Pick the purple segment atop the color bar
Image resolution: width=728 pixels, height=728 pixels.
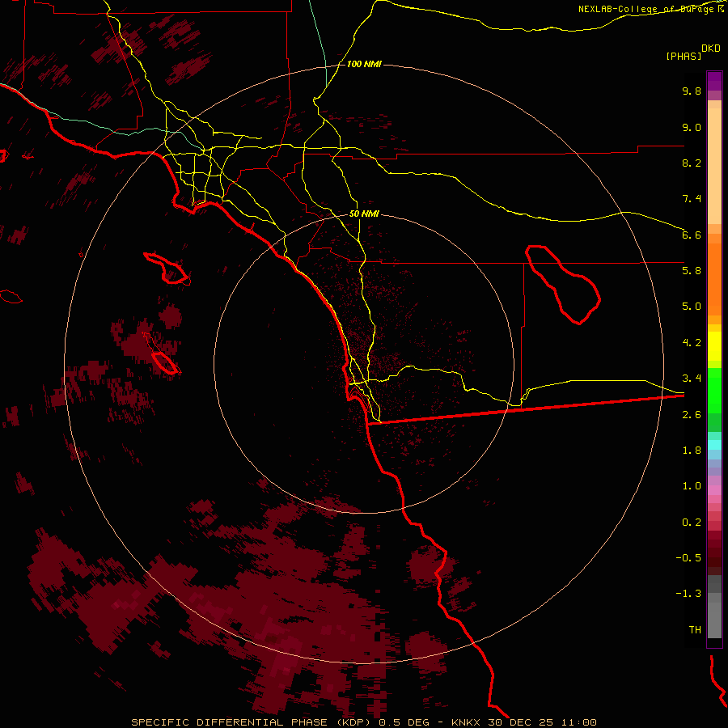pyautogui.click(x=714, y=81)
